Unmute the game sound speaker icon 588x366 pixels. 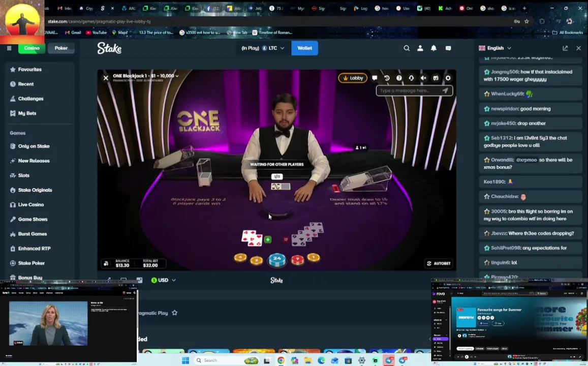423,78
